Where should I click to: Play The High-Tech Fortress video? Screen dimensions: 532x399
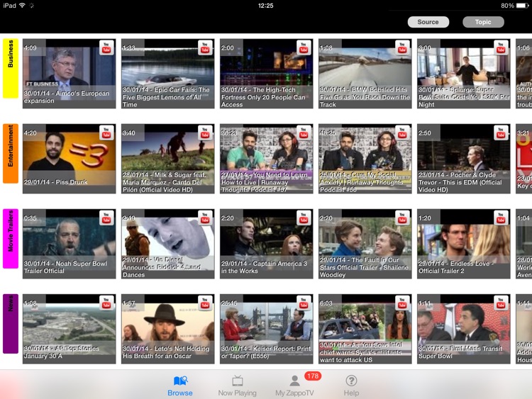266,74
